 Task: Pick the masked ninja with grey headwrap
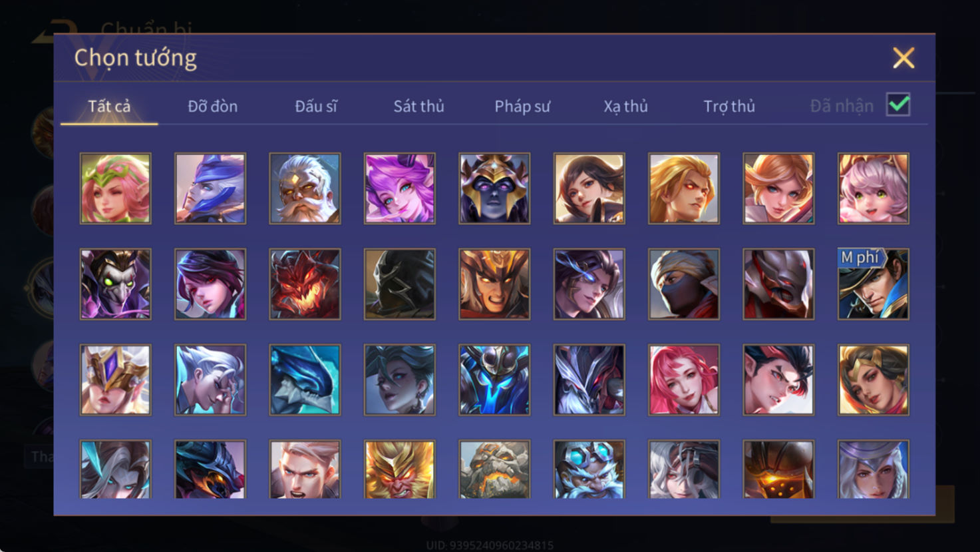pos(684,284)
